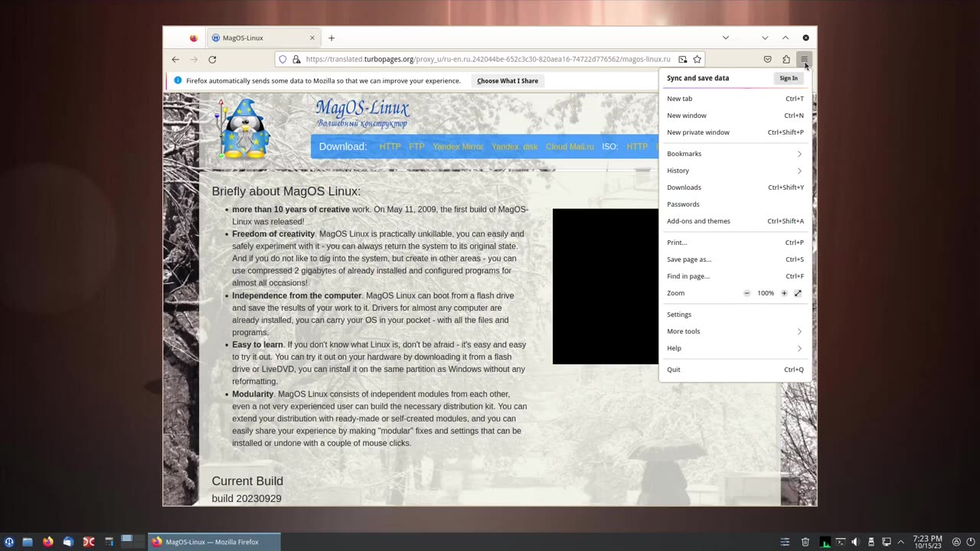Open Cloud Mail.ru download link
Viewport: 980px width, 551px height.
click(x=570, y=147)
